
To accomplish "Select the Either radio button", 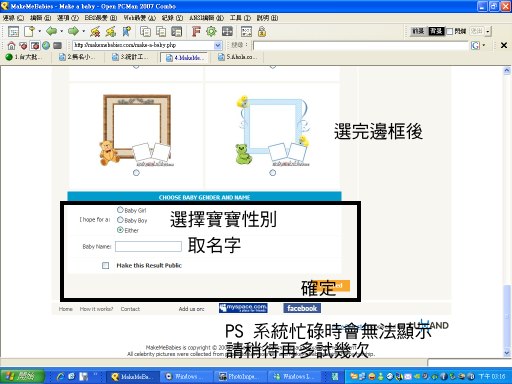I will [120, 230].
